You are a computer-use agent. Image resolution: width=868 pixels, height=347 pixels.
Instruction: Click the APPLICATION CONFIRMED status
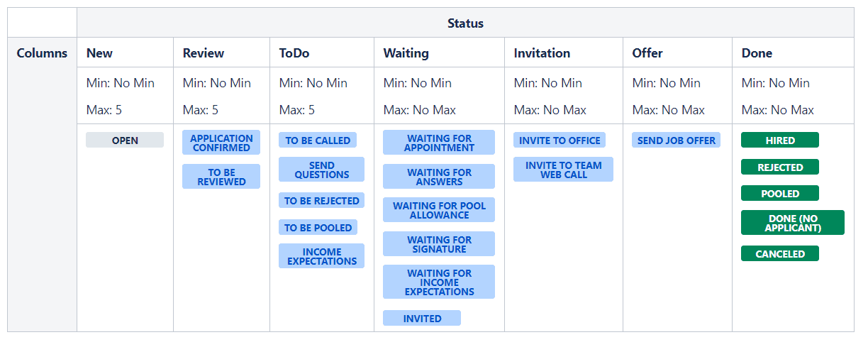[221, 143]
